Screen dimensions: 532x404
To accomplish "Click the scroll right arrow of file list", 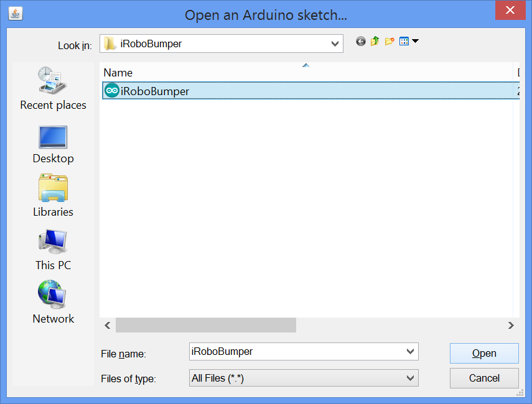I will click(x=511, y=325).
